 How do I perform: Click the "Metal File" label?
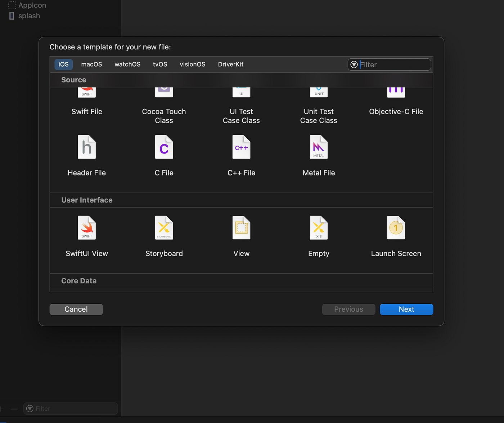[x=319, y=173]
